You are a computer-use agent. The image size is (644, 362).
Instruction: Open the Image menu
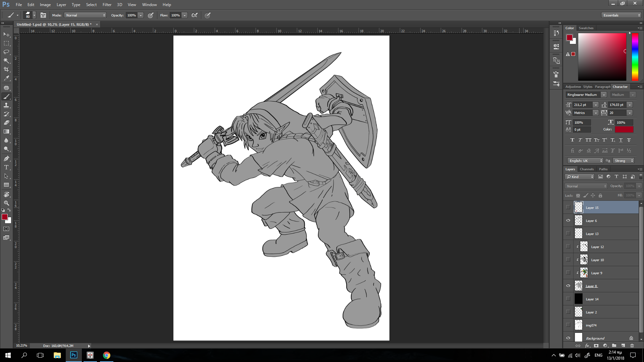45,5
